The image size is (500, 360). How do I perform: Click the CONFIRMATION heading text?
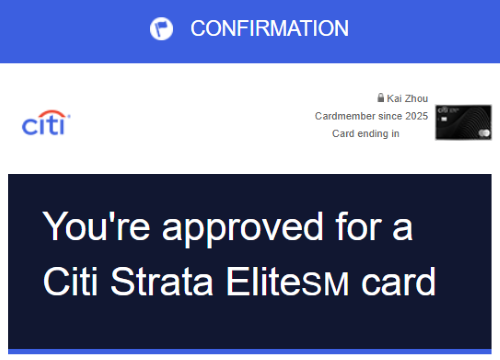269,28
